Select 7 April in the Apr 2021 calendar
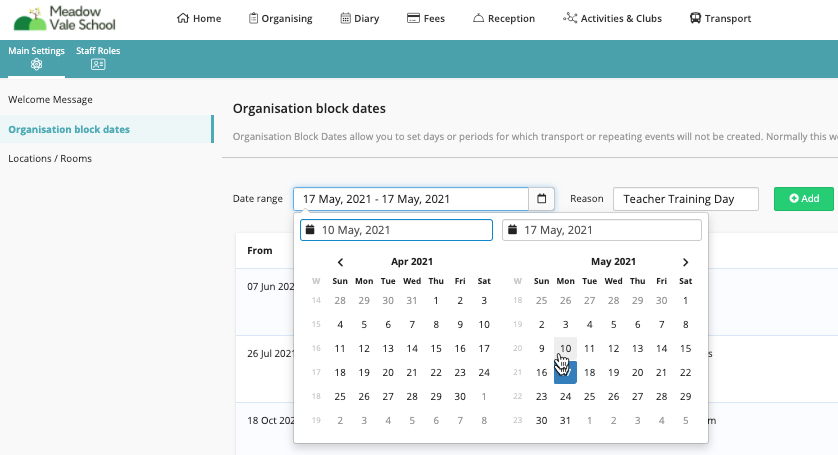This screenshot has height=455, width=838. click(x=412, y=325)
